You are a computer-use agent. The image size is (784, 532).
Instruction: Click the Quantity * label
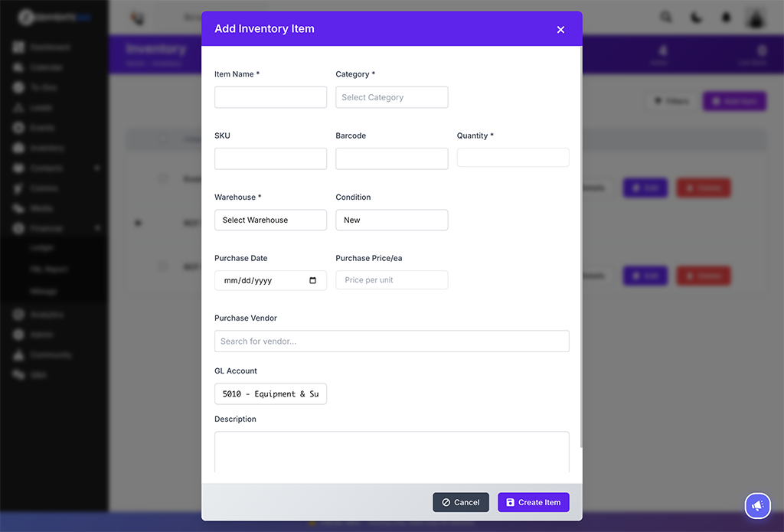pyautogui.click(x=475, y=135)
